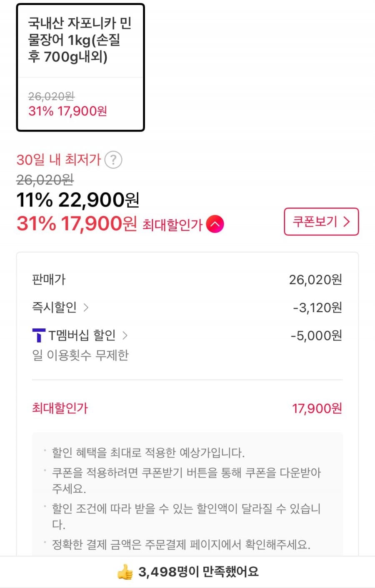Click the 30일 내 최저가 label
The height and width of the screenshot is (588, 375).
(59, 160)
